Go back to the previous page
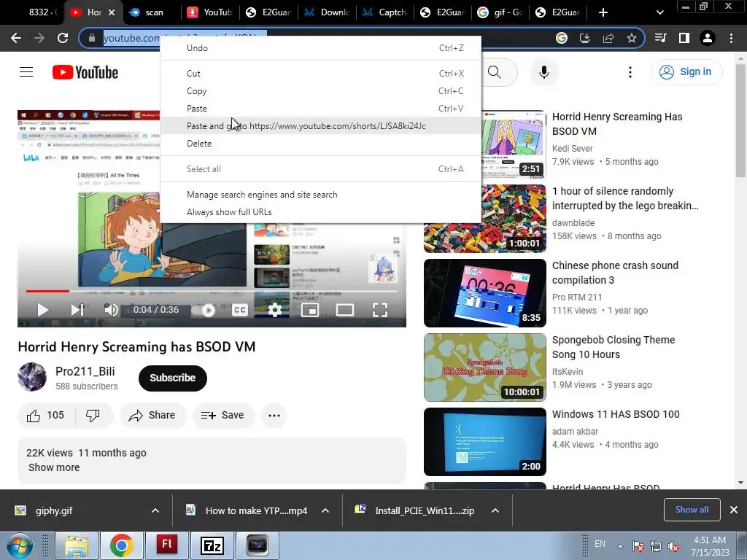Viewport: 747px width, 560px height. click(16, 38)
